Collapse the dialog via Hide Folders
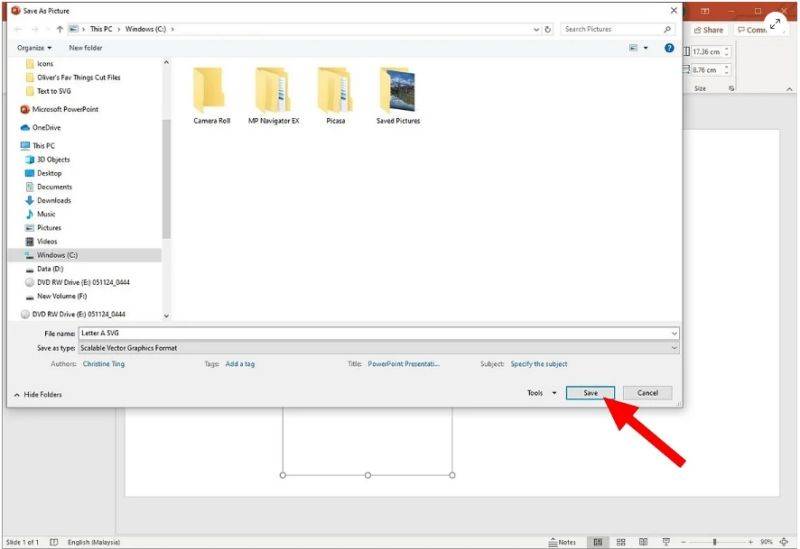 [38, 394]
